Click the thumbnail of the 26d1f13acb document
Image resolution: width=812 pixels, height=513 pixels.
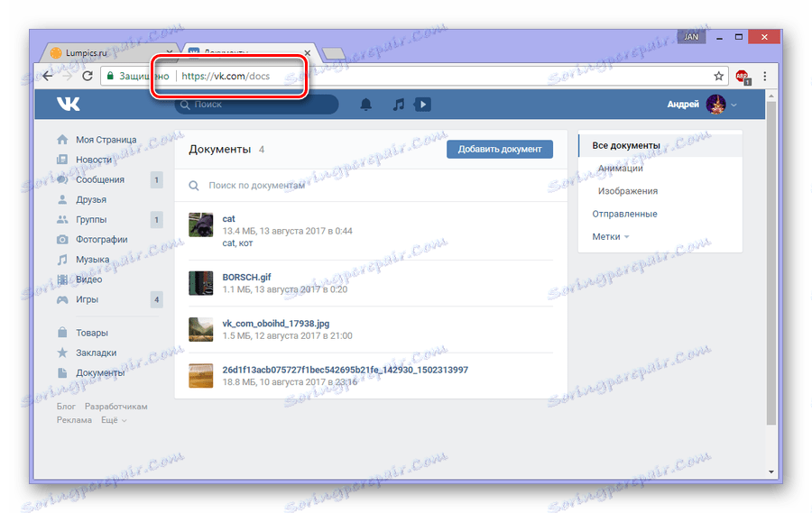[x=201, y=376]
